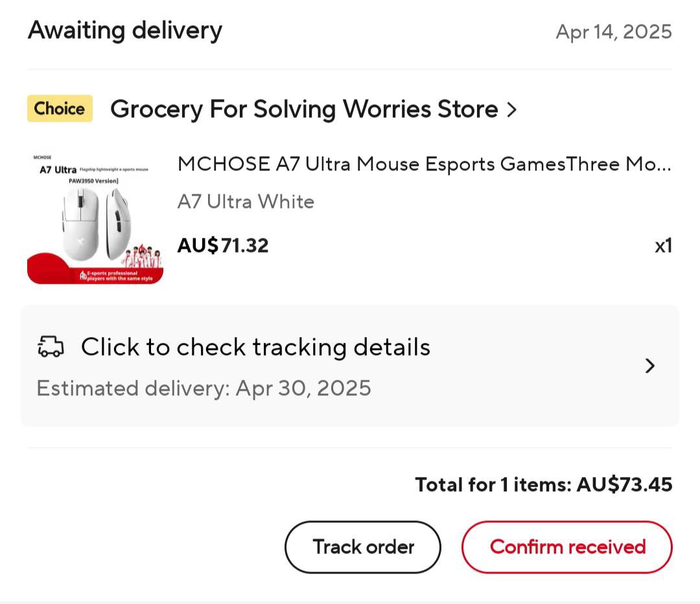This screenshot has height=604, width=700.
Task: Click the yellow Choice badge
Action: click(60, 109)
